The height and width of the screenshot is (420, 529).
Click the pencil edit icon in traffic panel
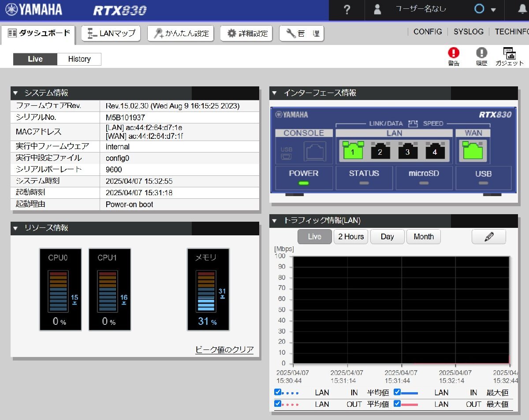(488, 237)
